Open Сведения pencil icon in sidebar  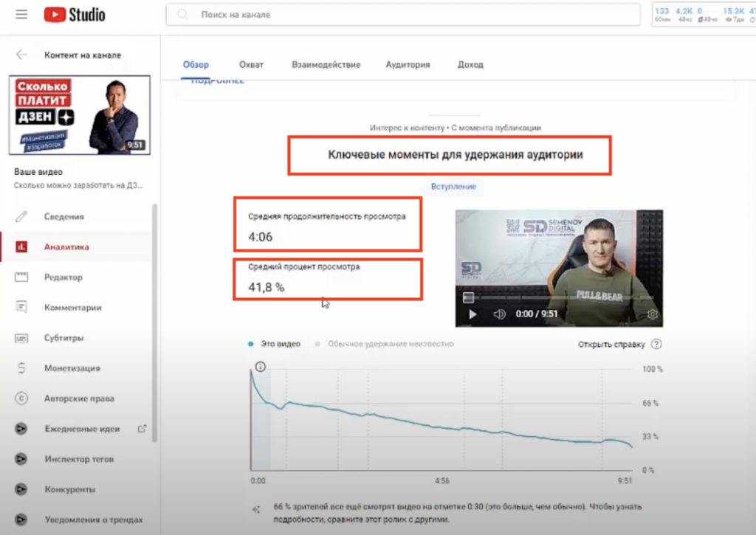tap(21, 216)
